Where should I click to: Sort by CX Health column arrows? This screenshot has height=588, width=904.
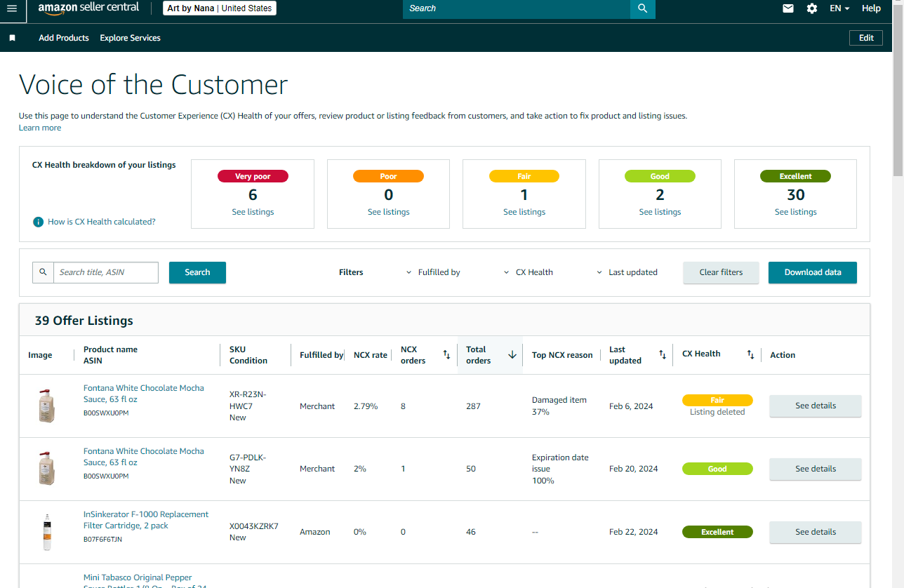[750, 355]
